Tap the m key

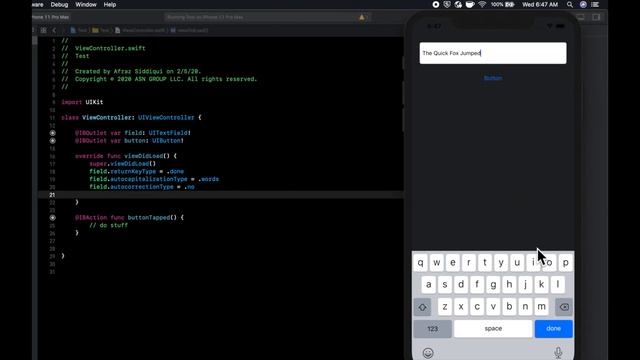[x=541, y=307]
